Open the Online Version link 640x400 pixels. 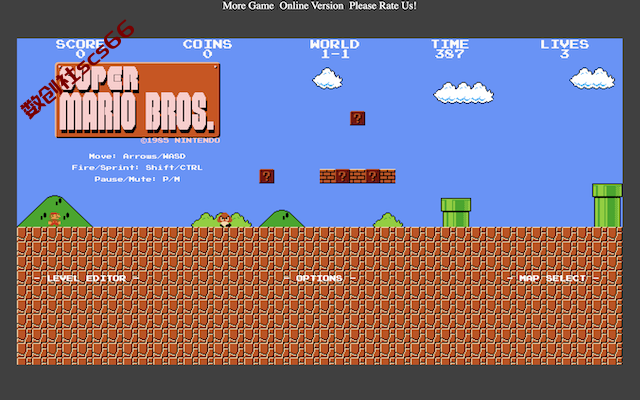[x=311, y=6]
